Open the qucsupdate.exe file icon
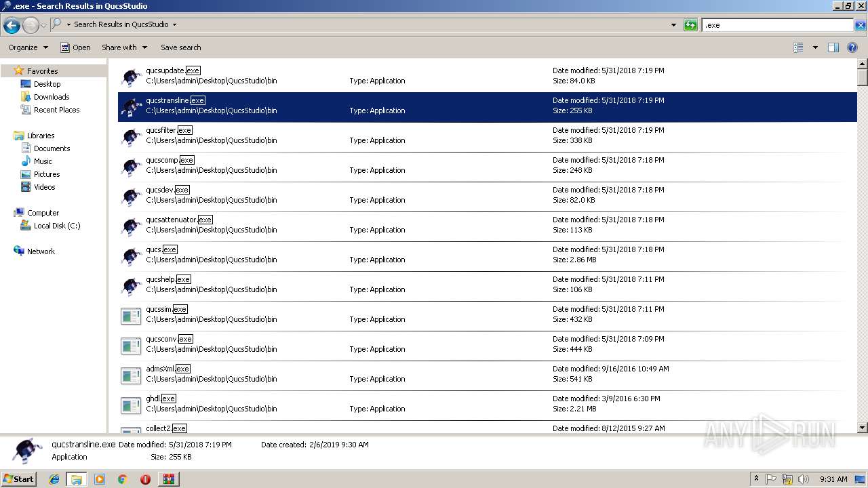Image resolution: width=868 pixels, height=488 pixels. [x=131, y=77]
